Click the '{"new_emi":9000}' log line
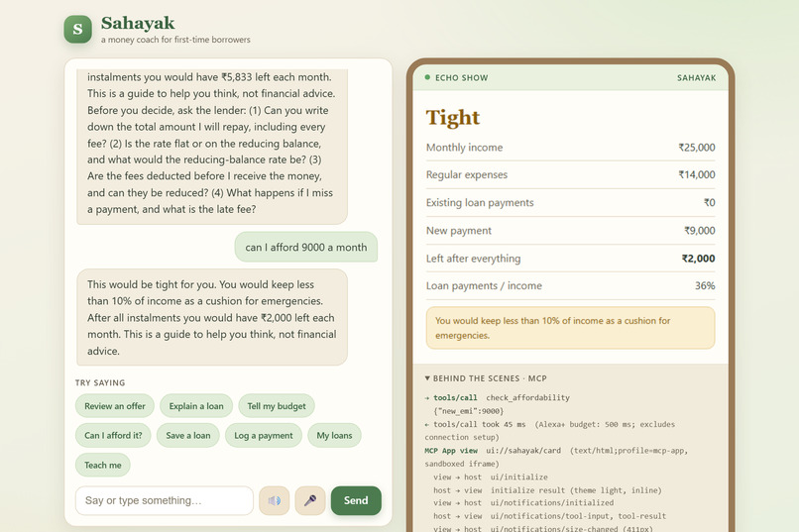Viewport: 799px width, 532px height. point(468,411)
